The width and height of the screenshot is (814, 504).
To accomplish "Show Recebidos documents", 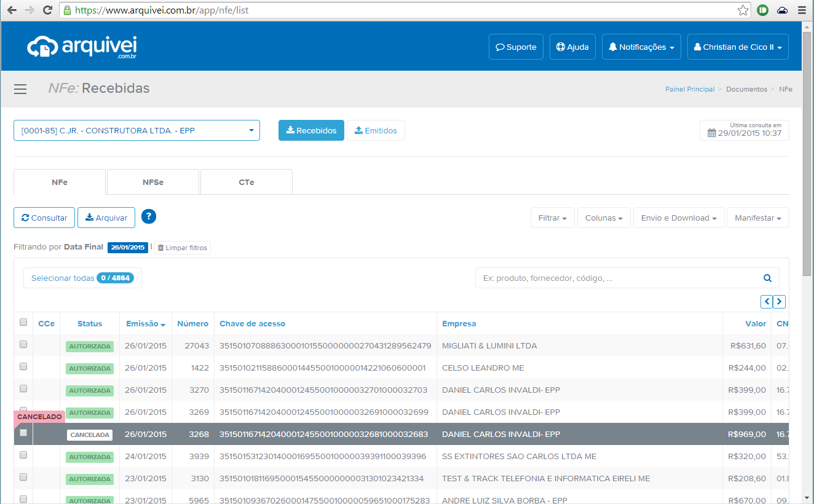I will tap(311, 130).
